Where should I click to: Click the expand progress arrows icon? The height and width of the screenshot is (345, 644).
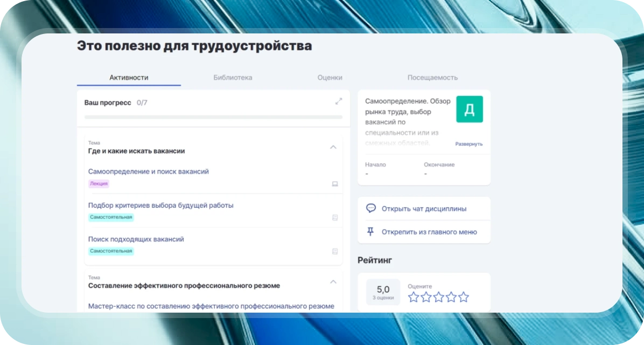coord(339,101)
